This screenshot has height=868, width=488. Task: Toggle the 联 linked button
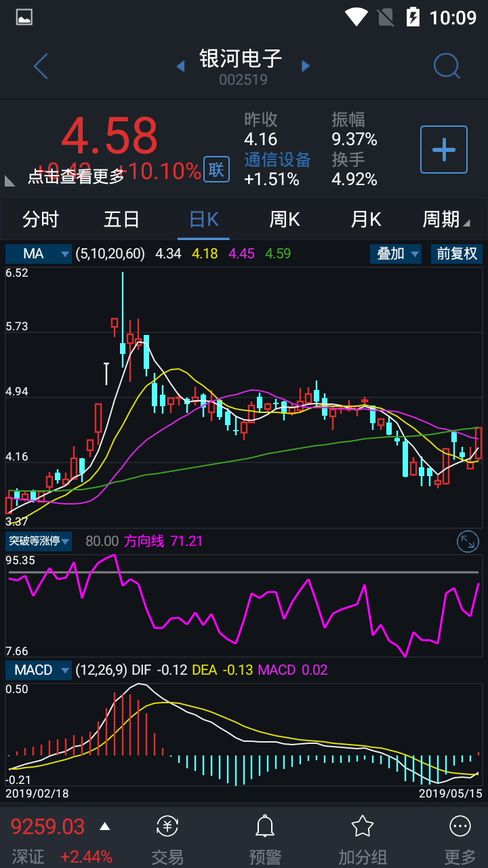pyautogui.click(x=216, y=170)
